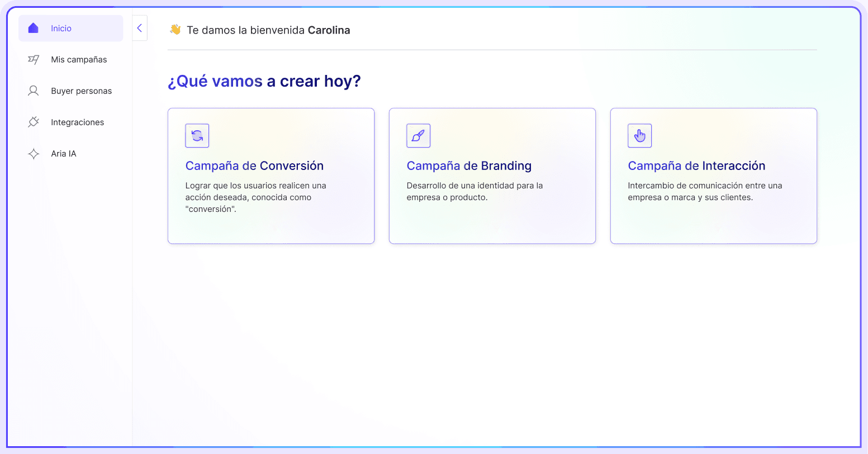Open the Mis campañas section
This screenshot has width=868, height=454.
coord(79,59)
